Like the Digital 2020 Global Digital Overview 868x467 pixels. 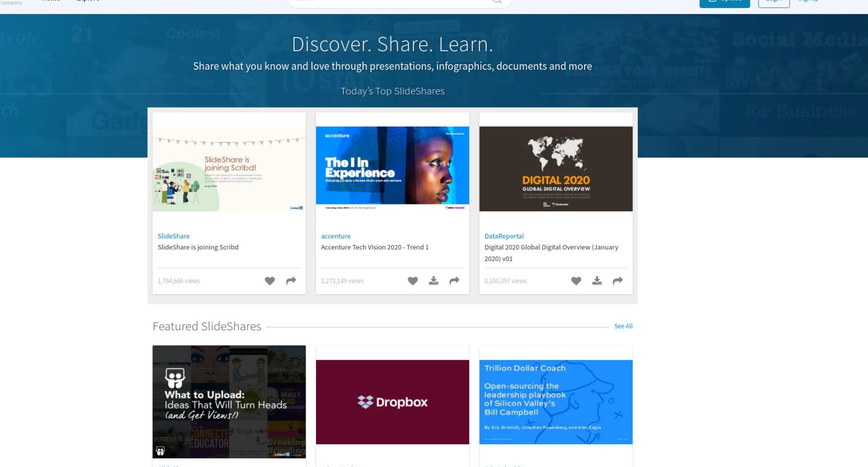coord(576,281)
